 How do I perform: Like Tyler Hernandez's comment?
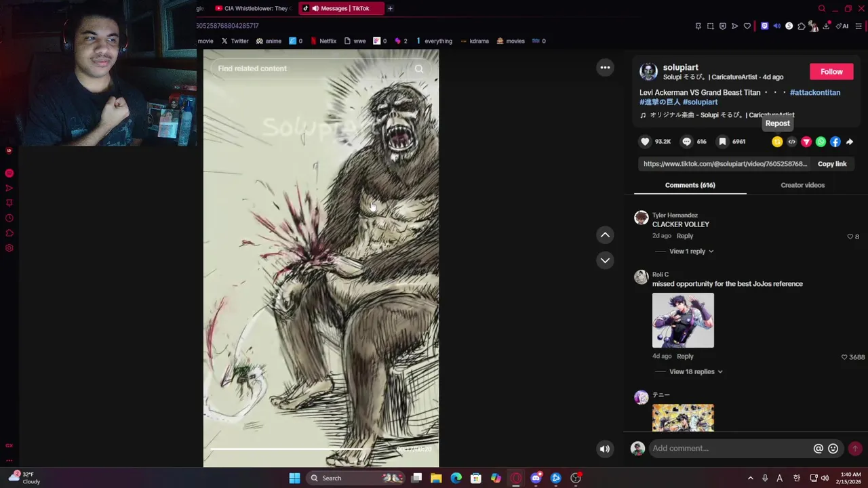tap(850, 237)
